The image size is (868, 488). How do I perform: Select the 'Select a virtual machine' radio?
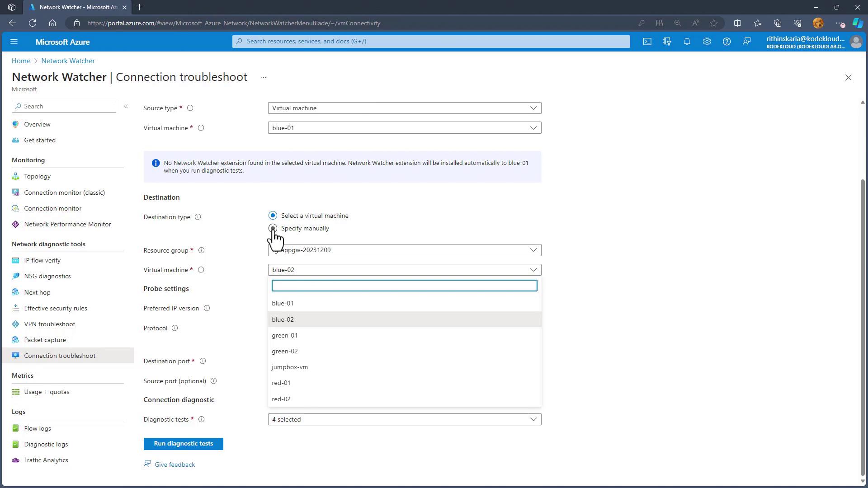pyautogui.click(x=273, y=216)
